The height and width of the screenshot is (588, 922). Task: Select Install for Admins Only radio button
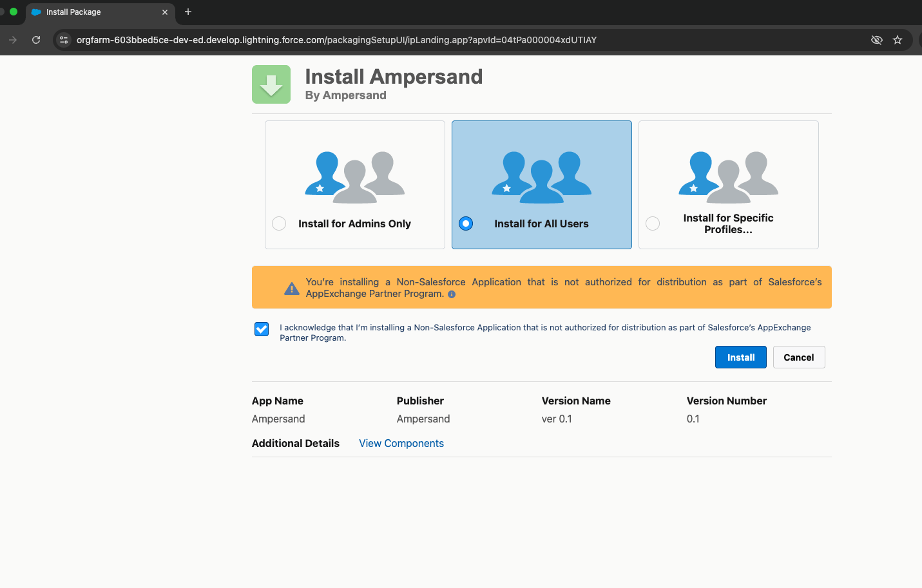click(x=279, y=223)
